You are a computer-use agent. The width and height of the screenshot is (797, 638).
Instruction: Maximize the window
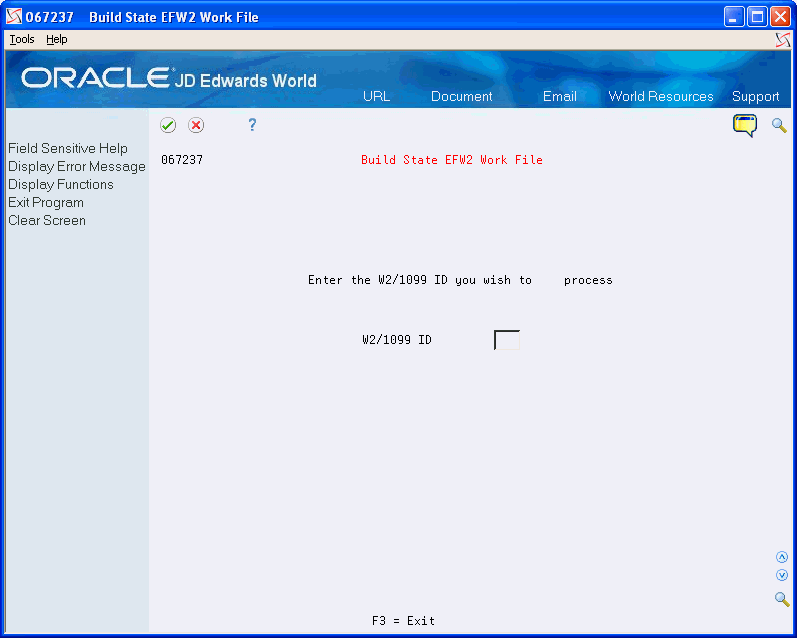(x=757, y=17)
